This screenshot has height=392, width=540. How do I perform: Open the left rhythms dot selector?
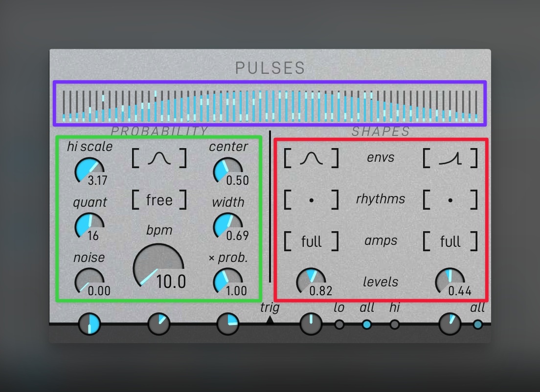click(311, 199)
